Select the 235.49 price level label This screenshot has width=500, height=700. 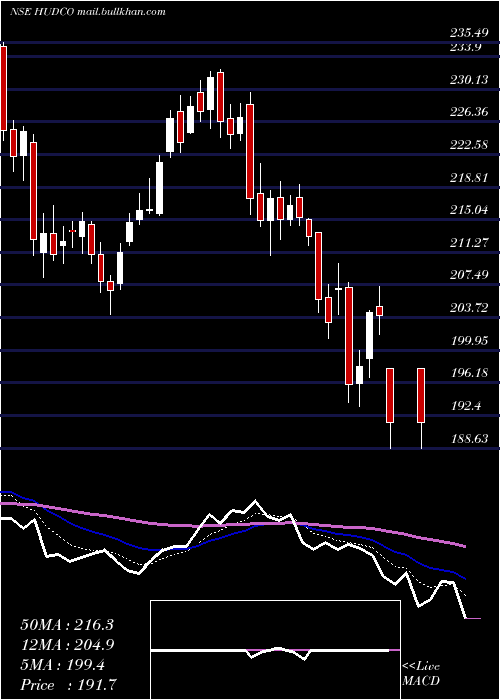tap(469, 33)
